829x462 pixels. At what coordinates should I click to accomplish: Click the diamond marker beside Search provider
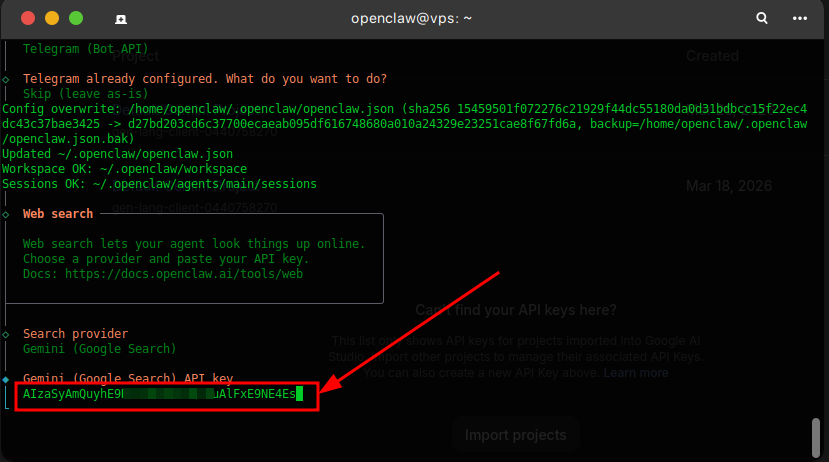(7, 333)
